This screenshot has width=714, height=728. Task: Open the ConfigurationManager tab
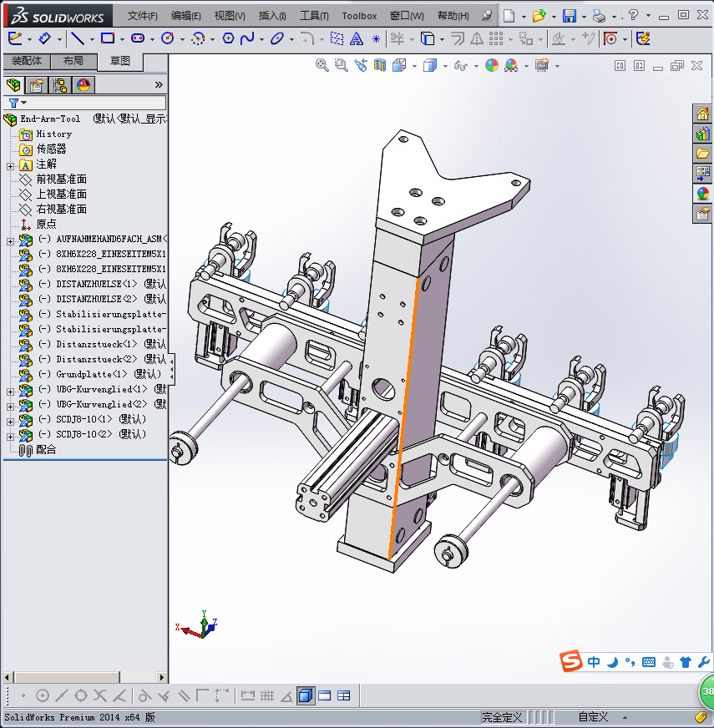(x=60, y=85)
